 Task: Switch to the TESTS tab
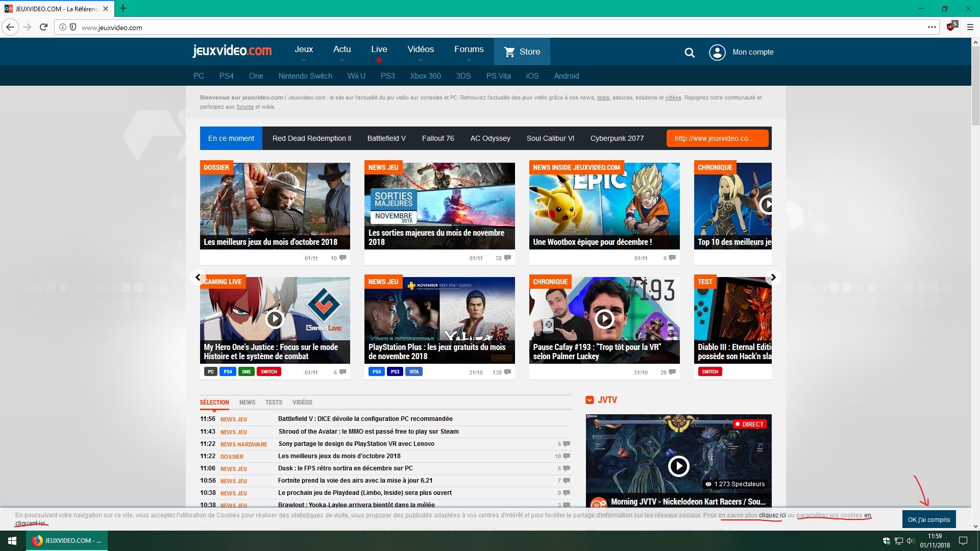274,402
